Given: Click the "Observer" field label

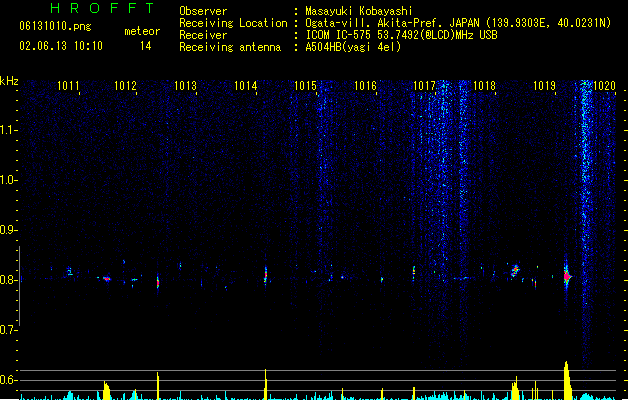Looking at the screenshot, I should [x=203, y=11].
